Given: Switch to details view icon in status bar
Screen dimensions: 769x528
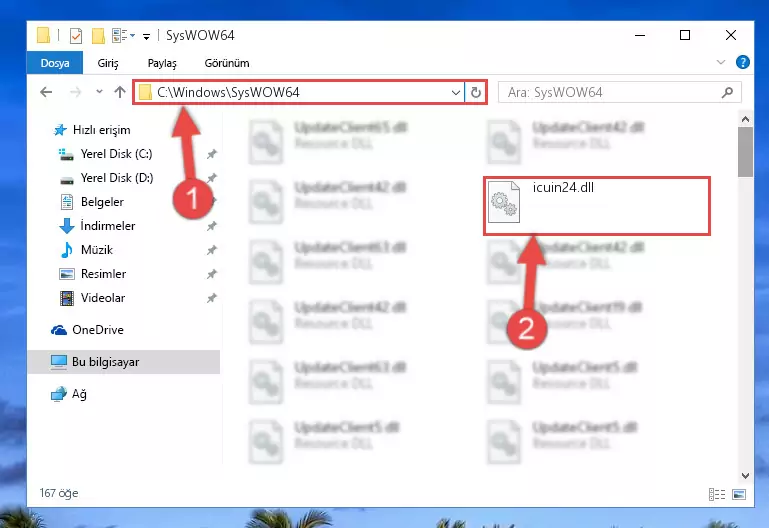Looking at the screenshot, I should click(717, 494).
